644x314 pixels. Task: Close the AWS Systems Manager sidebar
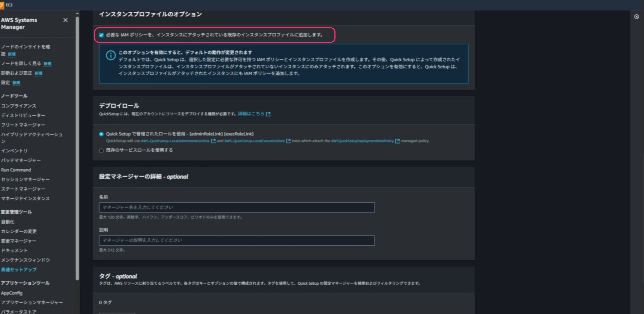pos(65,20)
